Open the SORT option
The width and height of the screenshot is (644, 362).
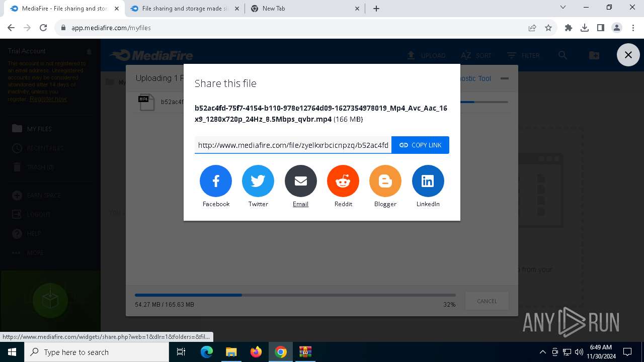point(476,55)
